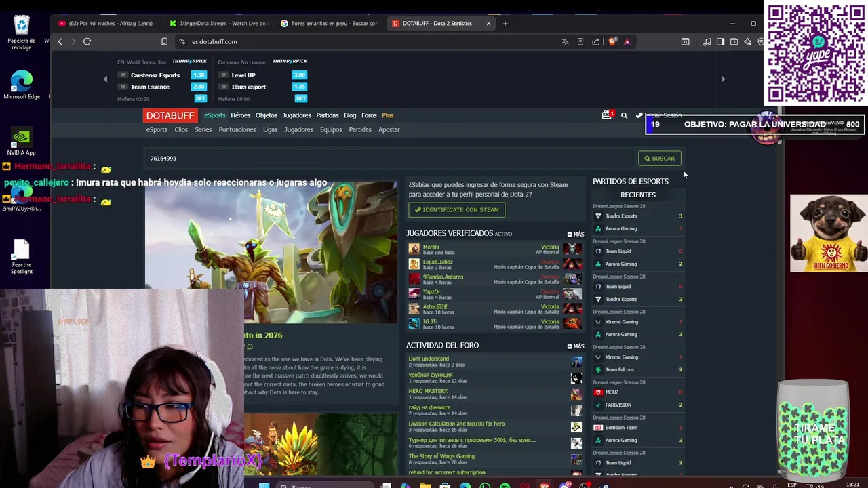
Task: Open the Brave Shields lion icon
Action: tap(612, 41)
